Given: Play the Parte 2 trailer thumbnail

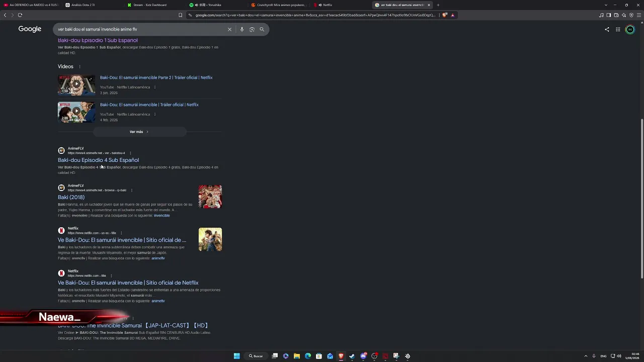Looking at the screenshot, I should (76, 85).
